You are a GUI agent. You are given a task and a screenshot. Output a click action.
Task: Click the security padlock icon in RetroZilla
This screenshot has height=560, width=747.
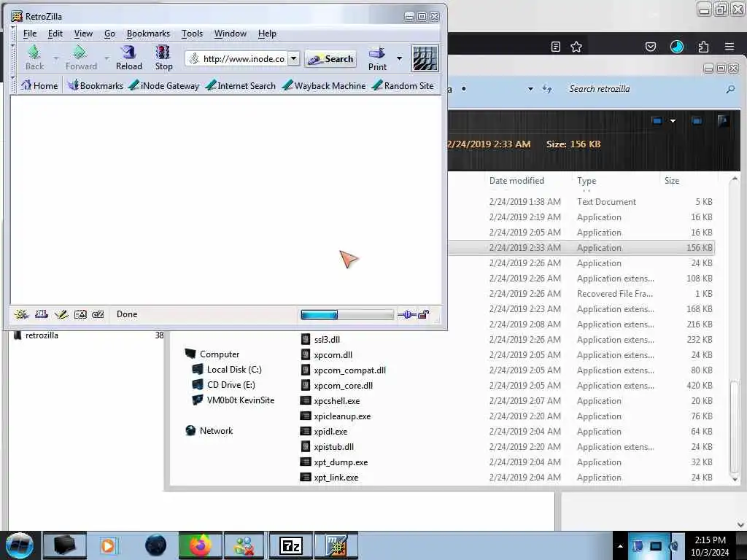[x=424, y=314]
